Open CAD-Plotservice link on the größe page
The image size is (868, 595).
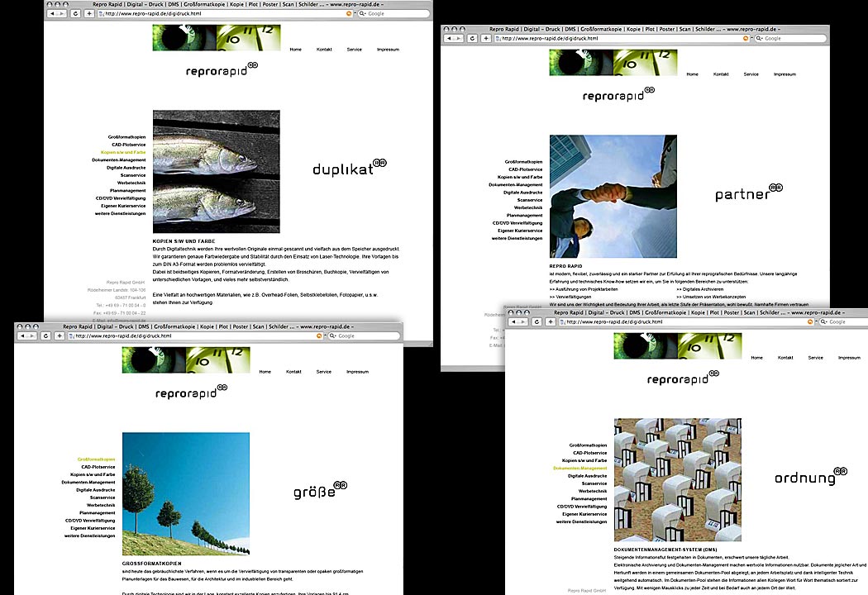click(x=98, y=467)
